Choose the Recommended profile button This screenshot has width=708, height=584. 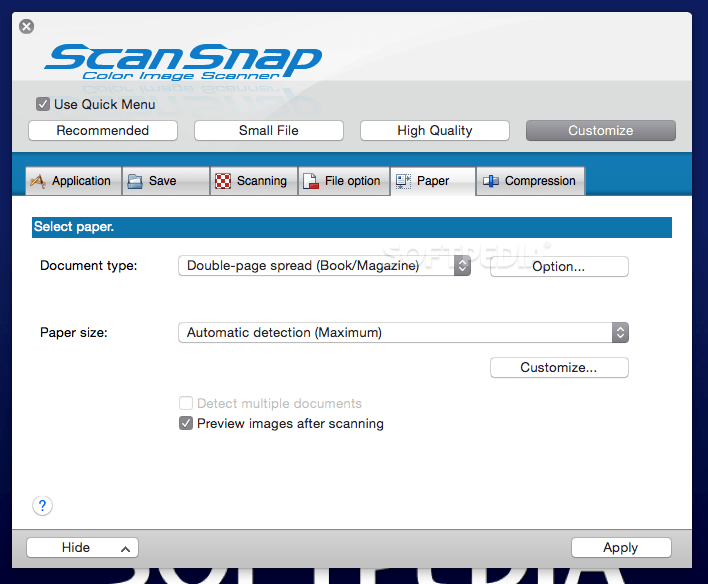[103, 131]
